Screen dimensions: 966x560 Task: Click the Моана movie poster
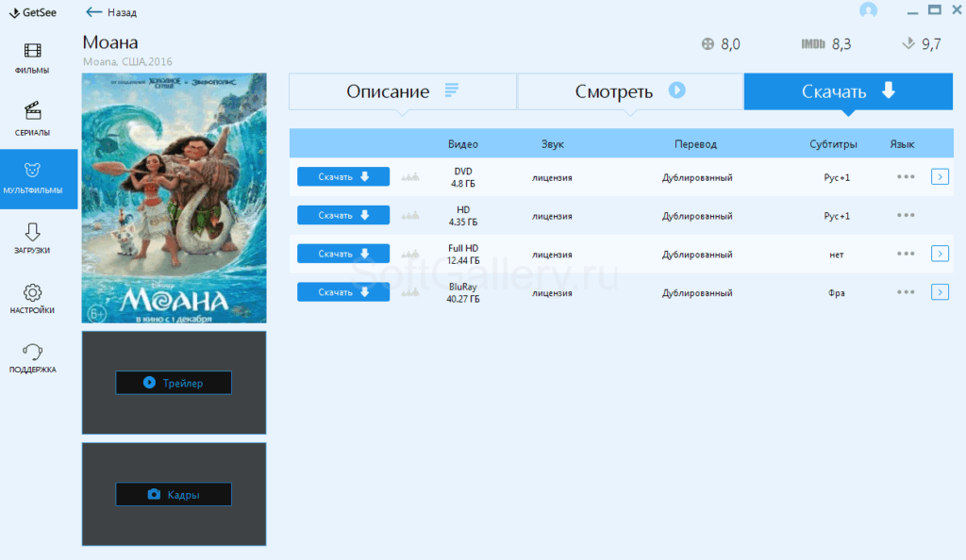pyautogui.click(x=175, y=198)
